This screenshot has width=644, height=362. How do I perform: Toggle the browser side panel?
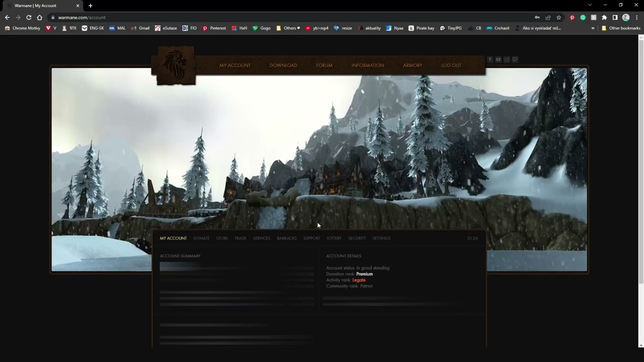615,17
